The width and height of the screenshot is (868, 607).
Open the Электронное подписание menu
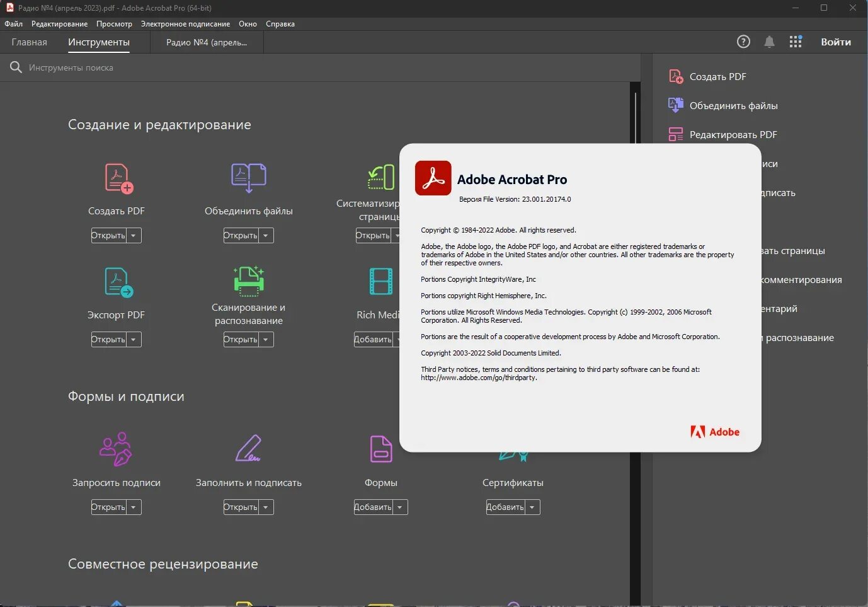click(x=185, y=24)
